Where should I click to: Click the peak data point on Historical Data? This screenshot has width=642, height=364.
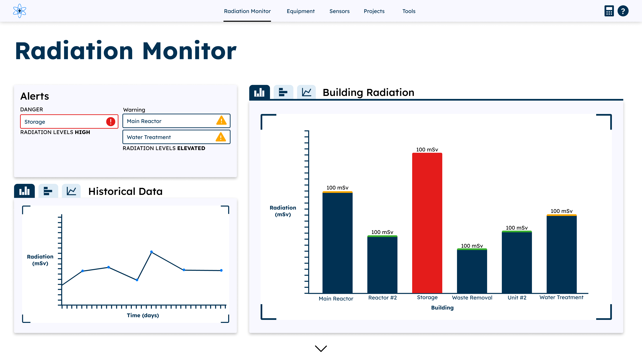click(151, 252)
